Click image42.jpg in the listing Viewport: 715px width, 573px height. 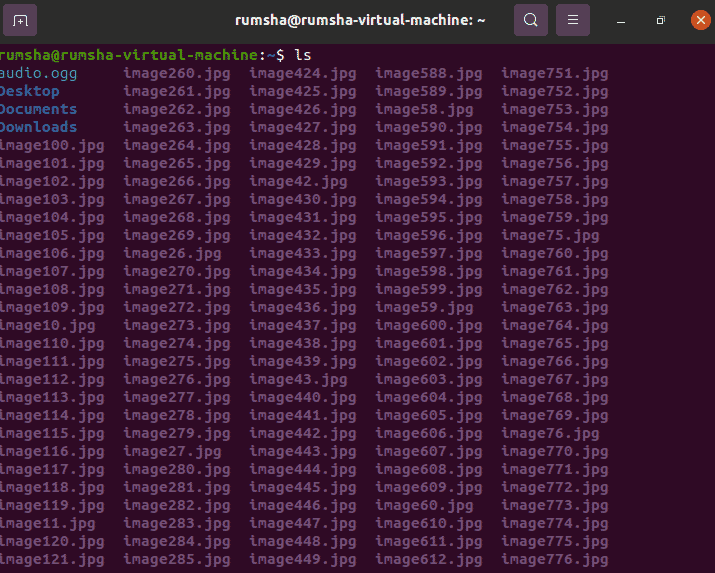point(298,182)
